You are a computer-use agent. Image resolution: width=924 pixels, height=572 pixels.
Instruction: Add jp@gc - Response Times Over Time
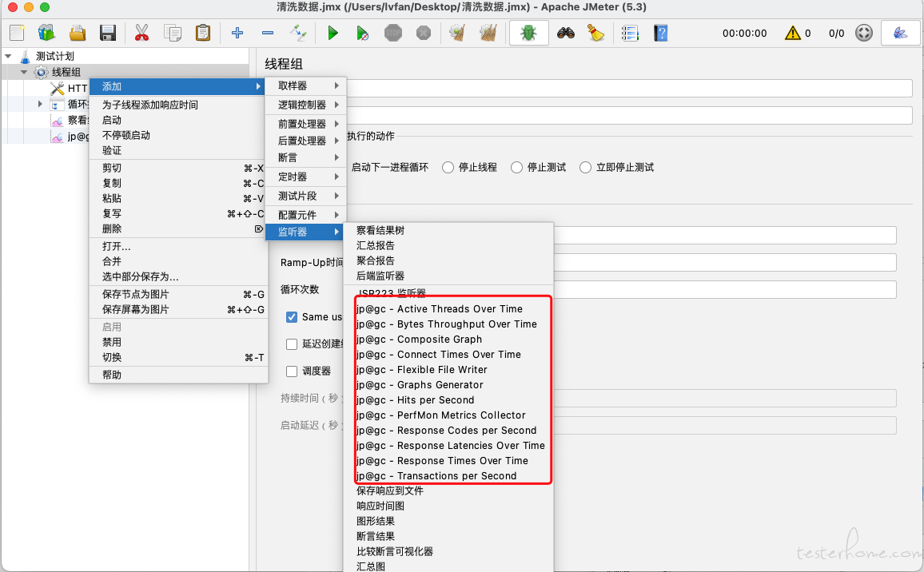coord(449,461)
